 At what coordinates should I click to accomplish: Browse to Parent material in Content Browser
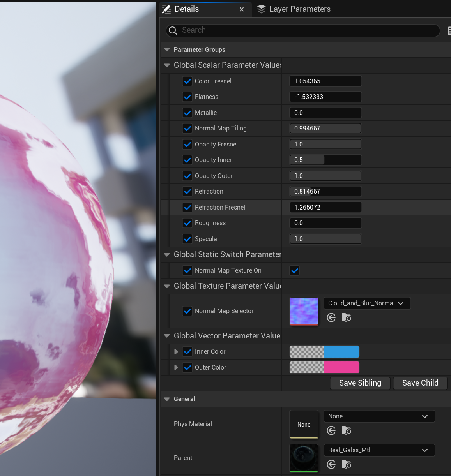346,464
